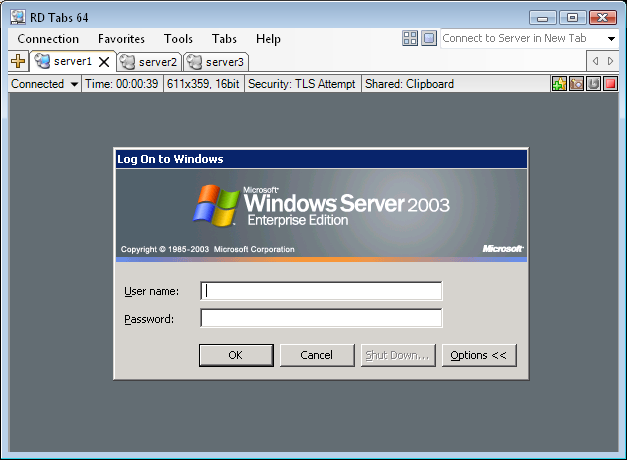
Task: Close the server1 tab with X
Action: coord(104,62)
